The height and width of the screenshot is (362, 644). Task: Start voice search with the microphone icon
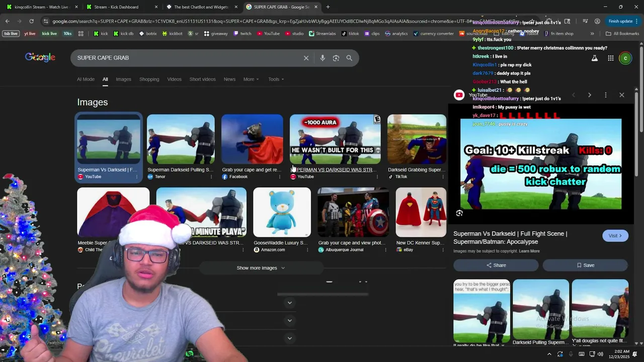click(x=323, y=58)
